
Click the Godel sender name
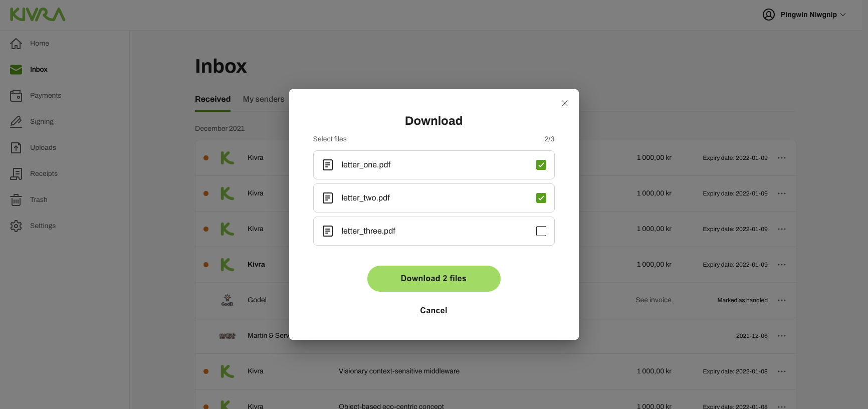pos(257,300)
